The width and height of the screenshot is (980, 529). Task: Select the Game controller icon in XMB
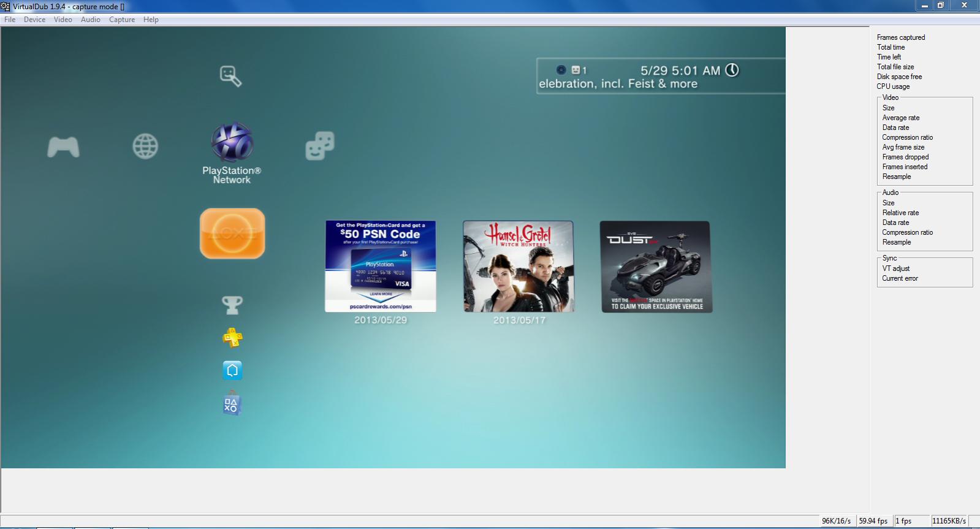point(63,147)
